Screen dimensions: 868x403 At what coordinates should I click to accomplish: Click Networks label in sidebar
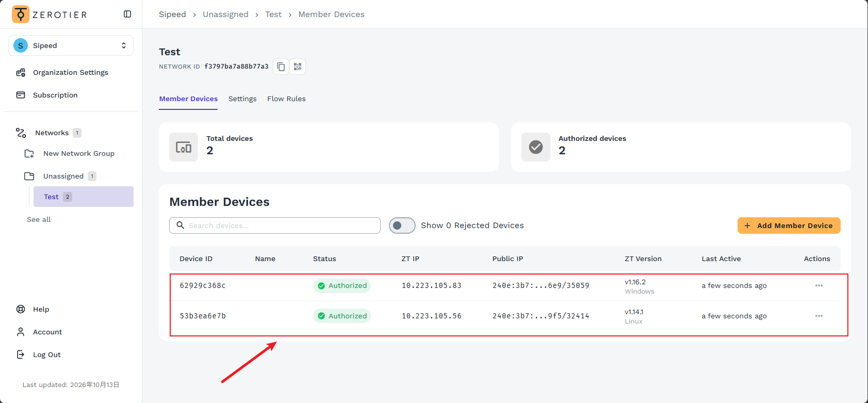click(x=52, y=133)
